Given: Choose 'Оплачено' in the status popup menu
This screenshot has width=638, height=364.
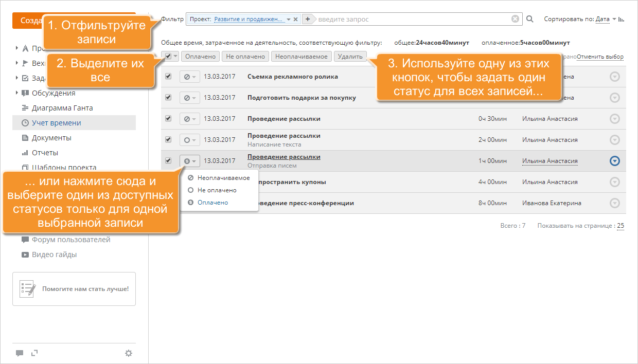Looking at the screenshot, I should pos(208,203).
